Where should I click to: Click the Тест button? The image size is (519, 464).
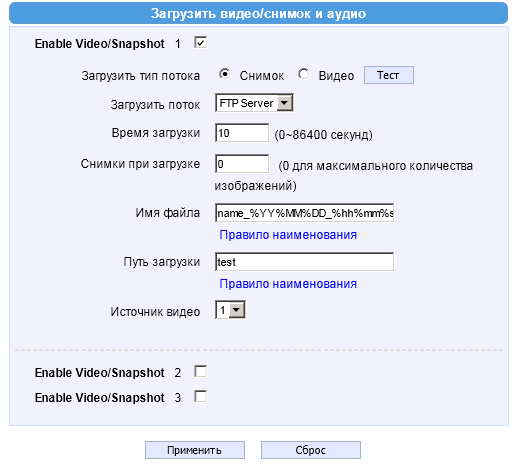(x=389, y=75)
